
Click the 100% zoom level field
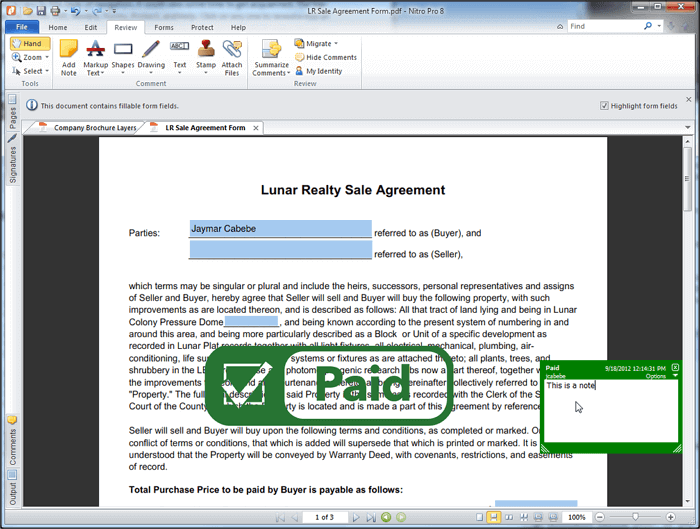click(576, 517)
